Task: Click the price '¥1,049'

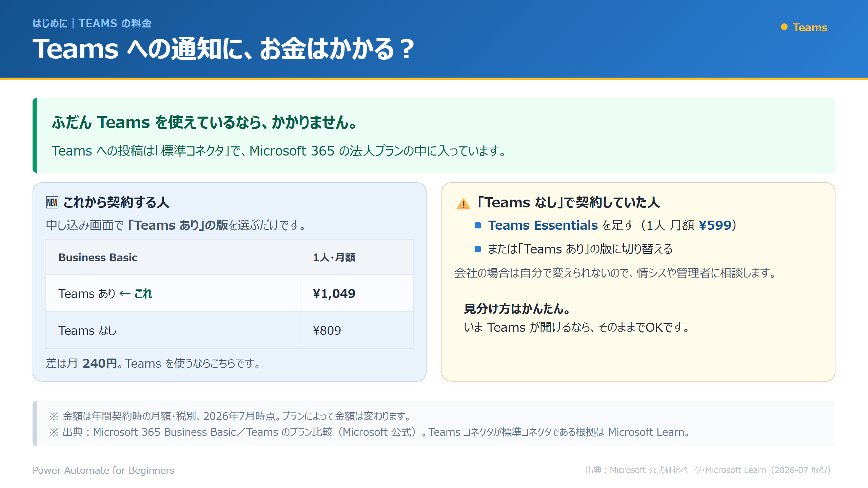Action: pos(334,293)
